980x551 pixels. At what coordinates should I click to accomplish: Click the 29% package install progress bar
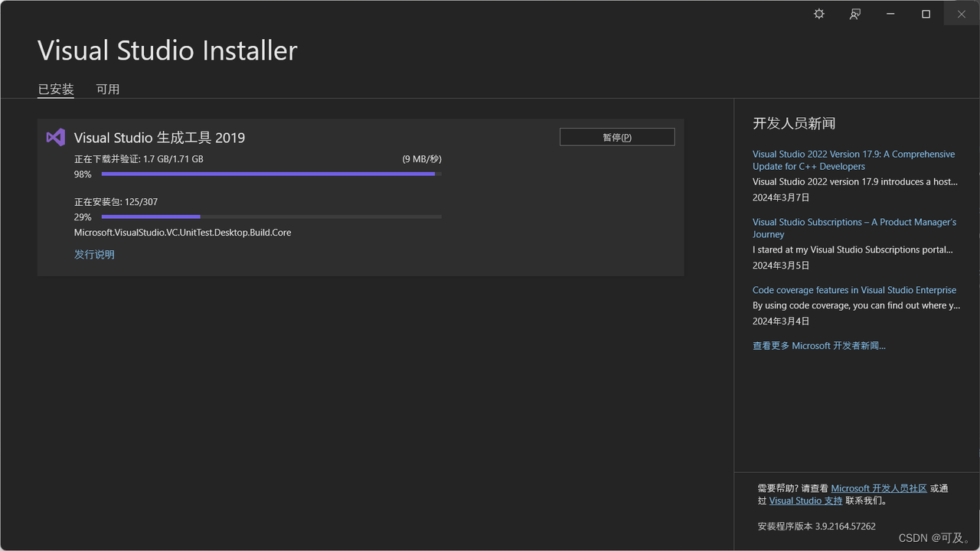pos(271,217)
